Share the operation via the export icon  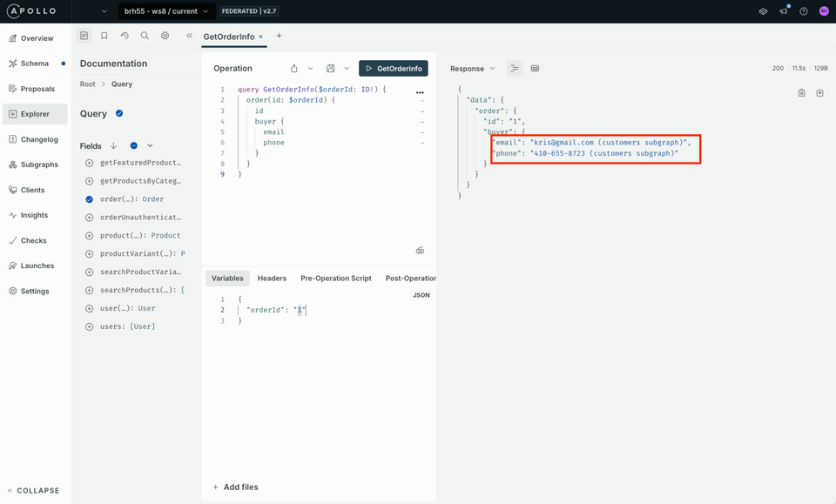(293, 68)
